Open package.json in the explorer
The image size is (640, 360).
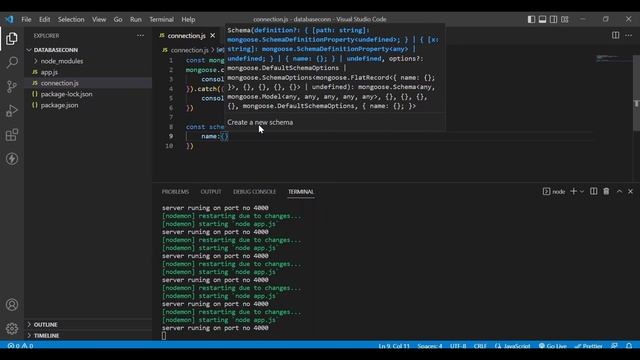click(59, 105)
